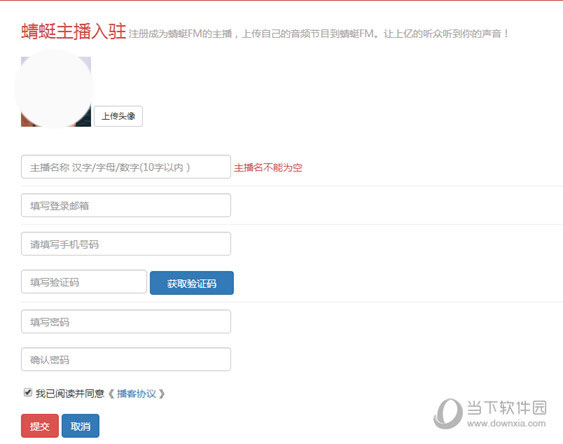
Task: Click the blue 取消 cancel button
Action: point(80,426)
